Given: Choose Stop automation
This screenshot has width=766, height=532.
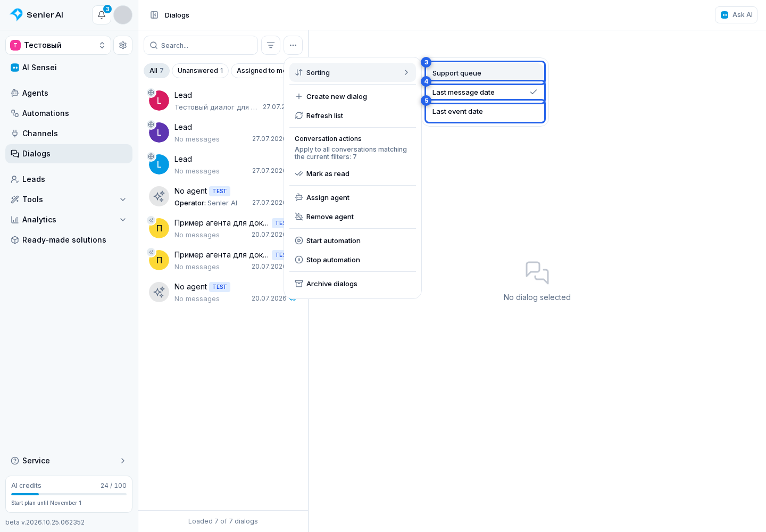Looking at the screenshot, I should (352, 260).
